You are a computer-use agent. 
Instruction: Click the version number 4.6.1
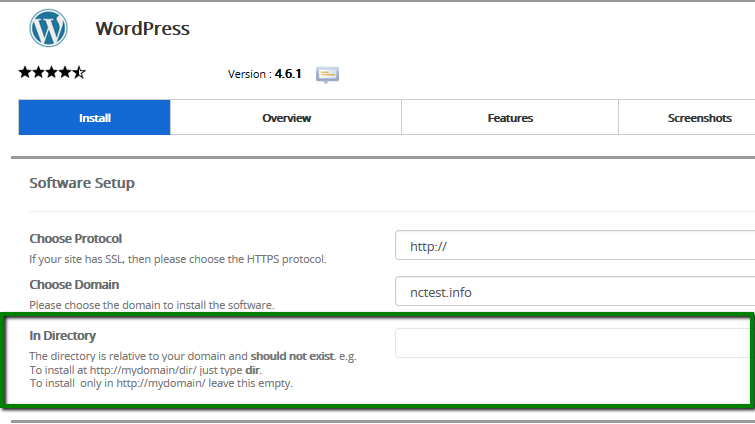coord(292,74)
